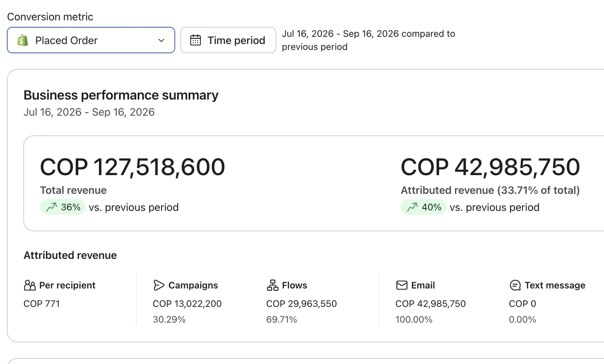604x364 pixels.
Task: Click the Per recipient people icon
Action: pos(29,285)
